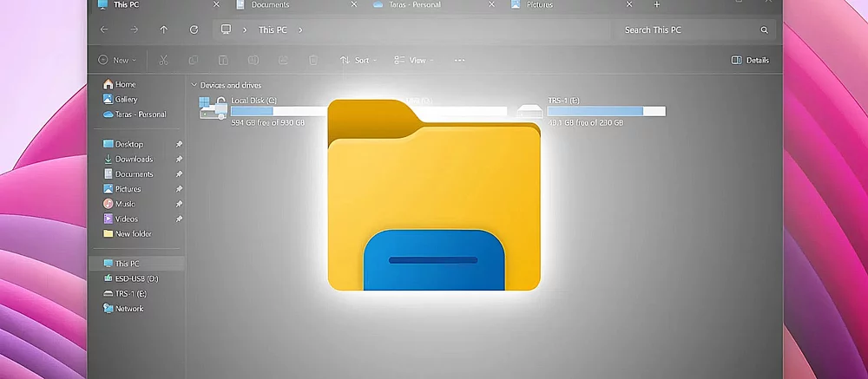Open Pictures in the sidebar

(x=122, y=189)
